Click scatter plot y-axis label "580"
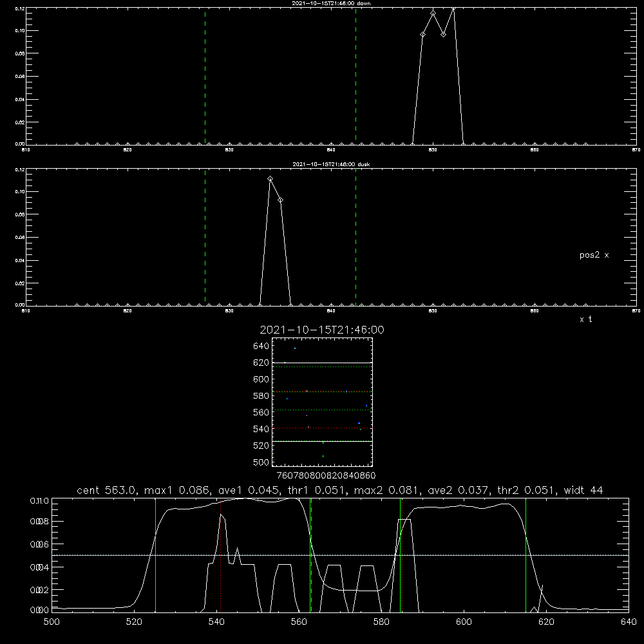The height and width of the screenshot is (644, 644). [261, 396]
